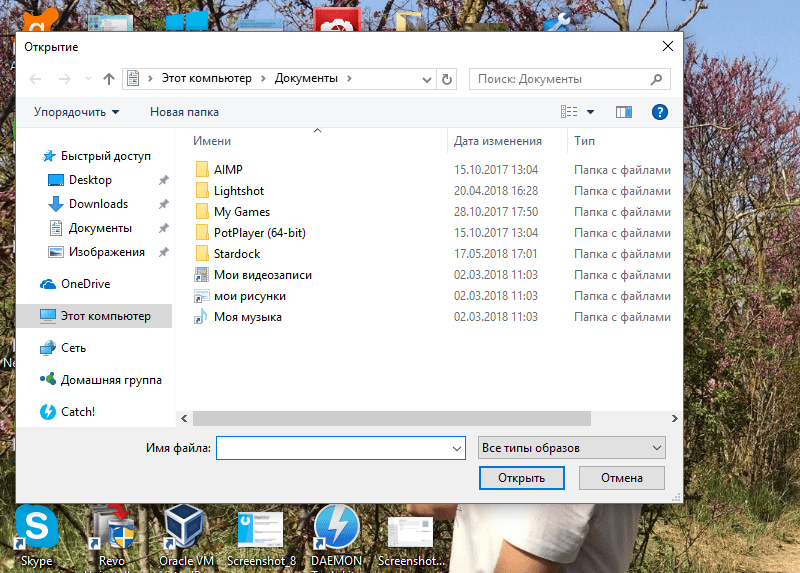This screenshot has height=573, width=800.
Task: Select the AIMP folder icon
Action: (x=202, y=169)
